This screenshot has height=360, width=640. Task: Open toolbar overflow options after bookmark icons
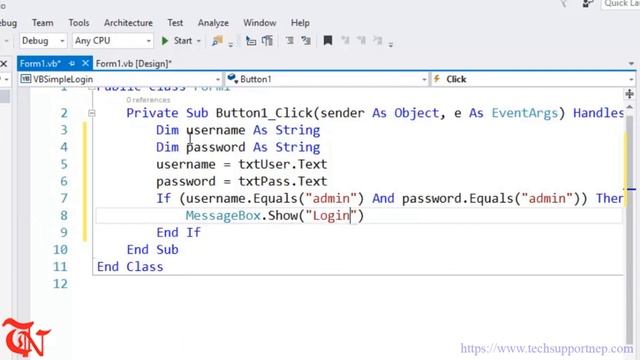pos(391,44)
